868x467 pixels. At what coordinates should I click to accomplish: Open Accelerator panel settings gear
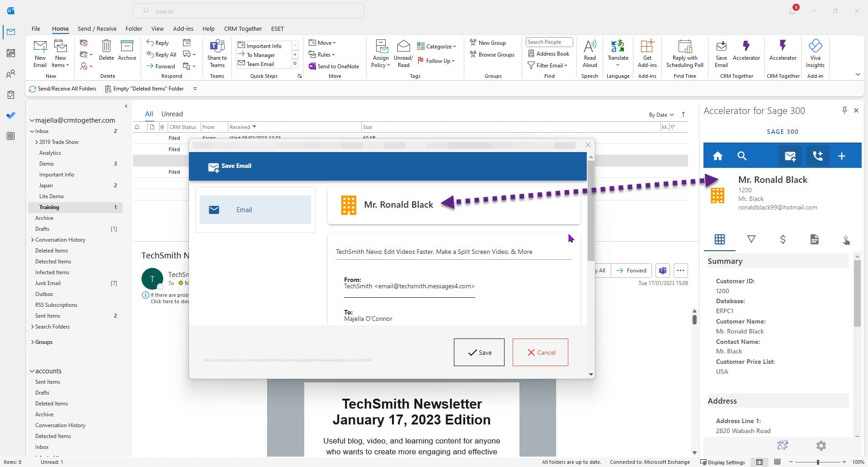click(821, 445)
